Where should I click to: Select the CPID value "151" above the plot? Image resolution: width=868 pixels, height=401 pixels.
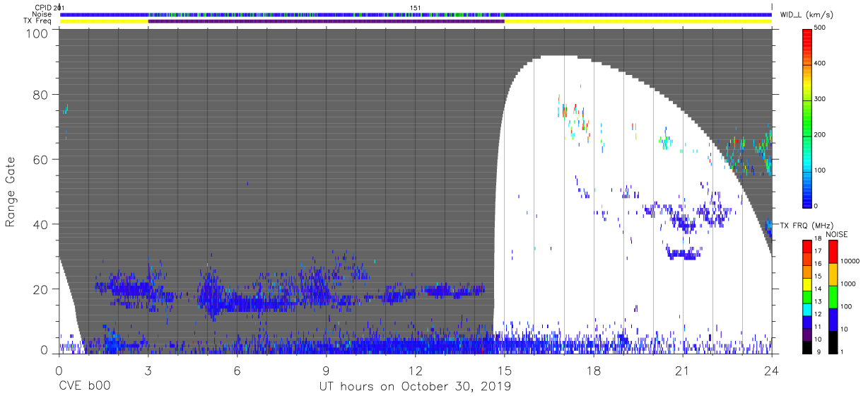415,7
